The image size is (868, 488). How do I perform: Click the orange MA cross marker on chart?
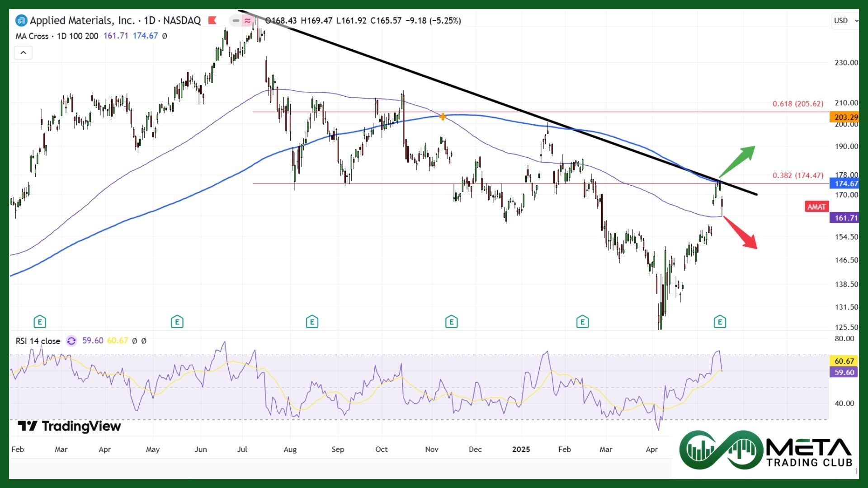443,117
